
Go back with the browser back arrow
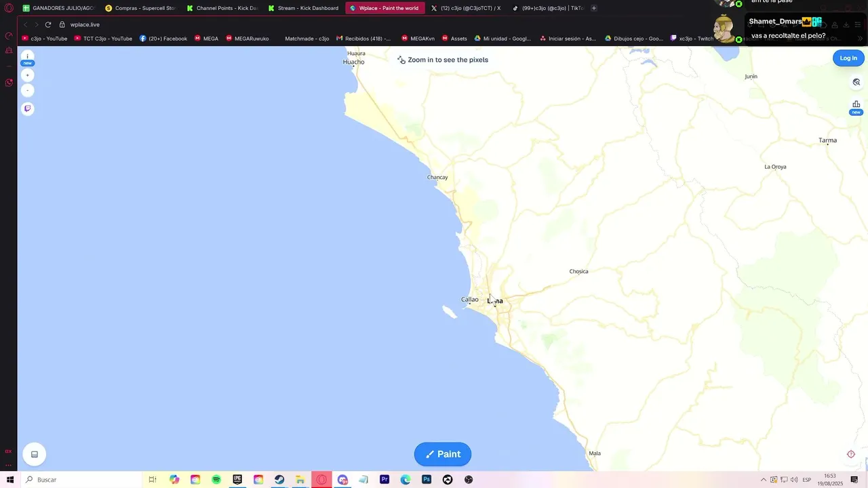coord(25,24)
